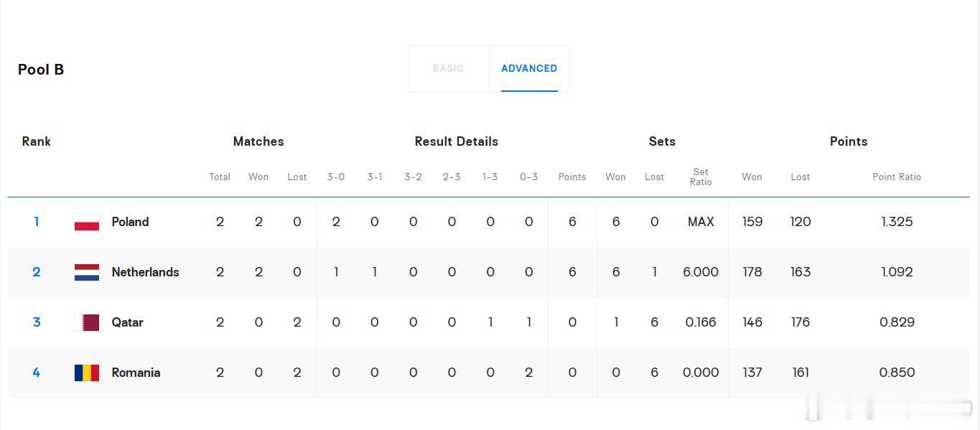
Task: Click the Pool B heading
Action: point(41,70)
